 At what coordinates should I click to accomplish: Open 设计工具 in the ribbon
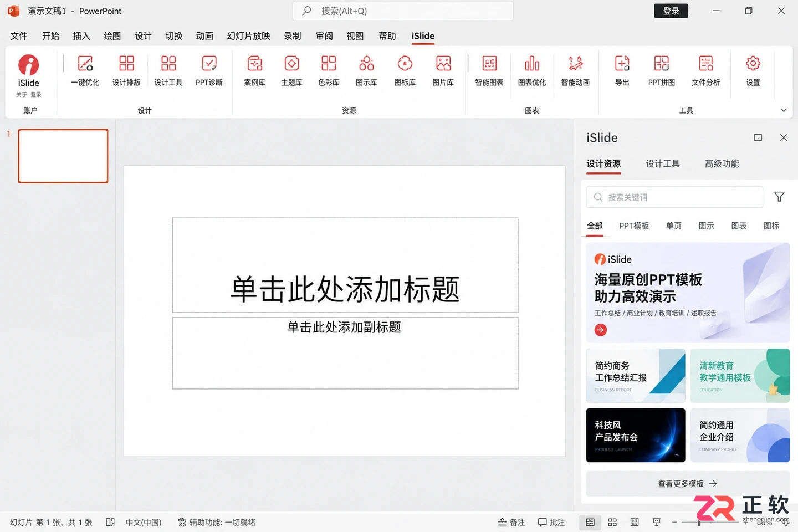tap(168, 71)
